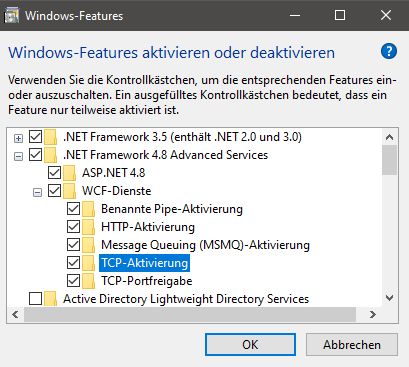Click folder icon beside .NET Framework 4.8 Advanced Services
The height and width of the screenshot is (367, 409).
point(51,155)
